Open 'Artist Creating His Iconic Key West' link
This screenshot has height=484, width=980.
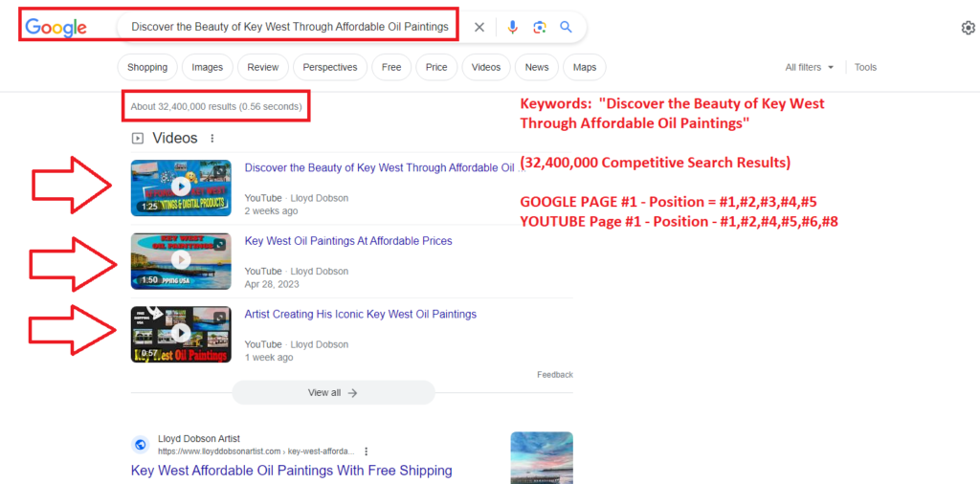pos(361,314)
